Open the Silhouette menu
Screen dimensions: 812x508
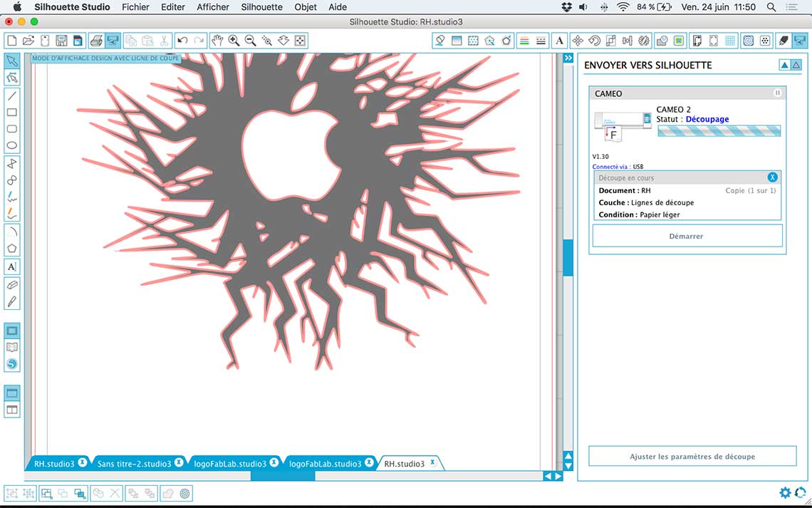click(261, 6)
